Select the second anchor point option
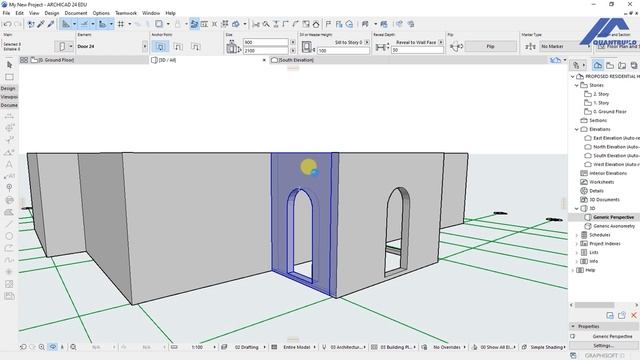 point(178,47)
